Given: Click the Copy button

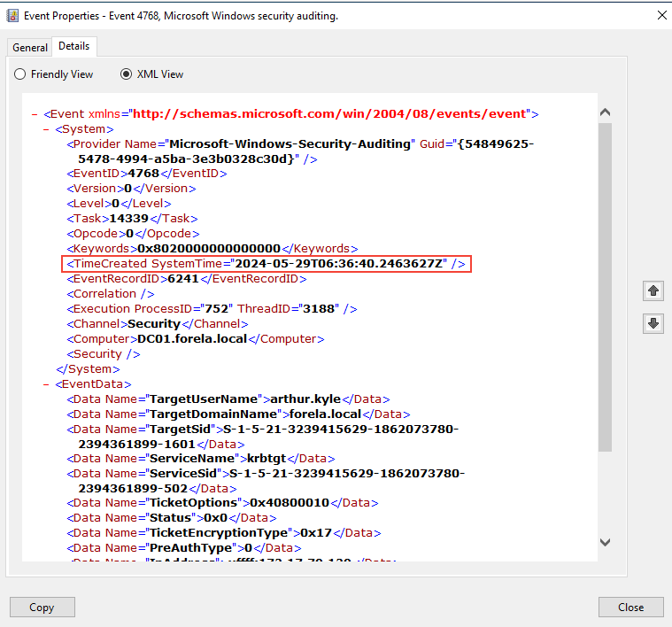Looking at the screenshot, I should pos(42,607).
